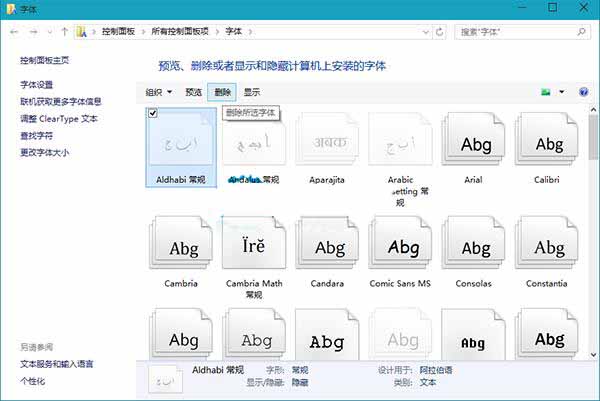600x401 pixels.
Task: Click the green view mode icon
Action: pos(545,92)
